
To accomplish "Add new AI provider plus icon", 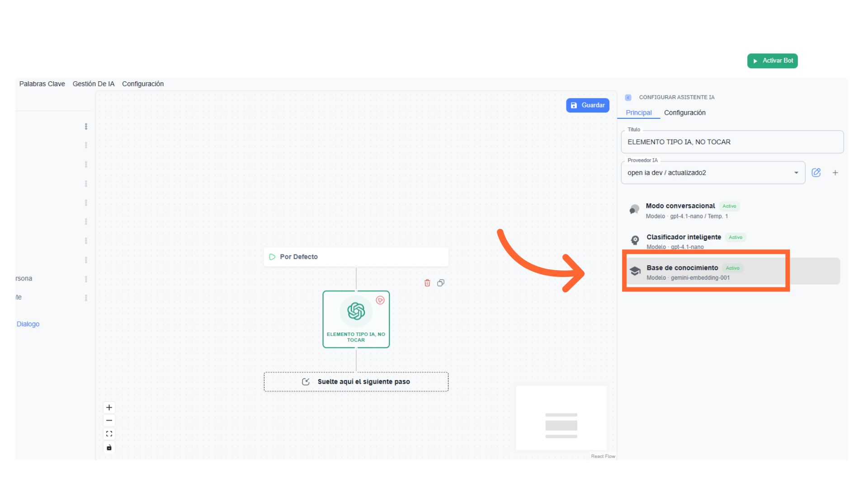I will (x=835, y=173).
